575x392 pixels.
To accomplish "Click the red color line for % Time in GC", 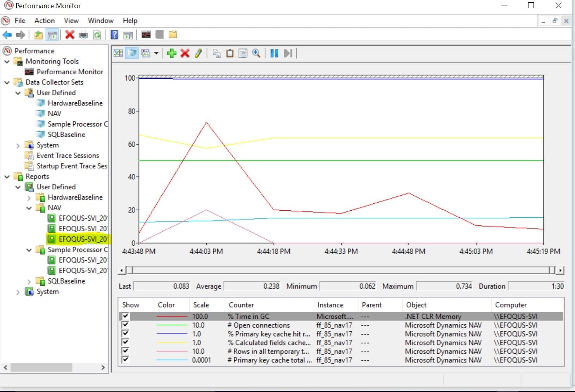I will [172, 316].
